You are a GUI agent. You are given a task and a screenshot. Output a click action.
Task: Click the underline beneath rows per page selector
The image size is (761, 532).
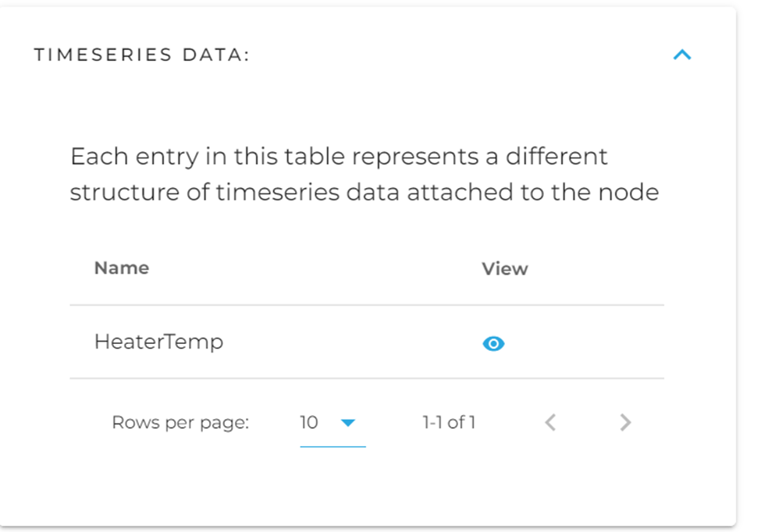click(x=332, y=447)
